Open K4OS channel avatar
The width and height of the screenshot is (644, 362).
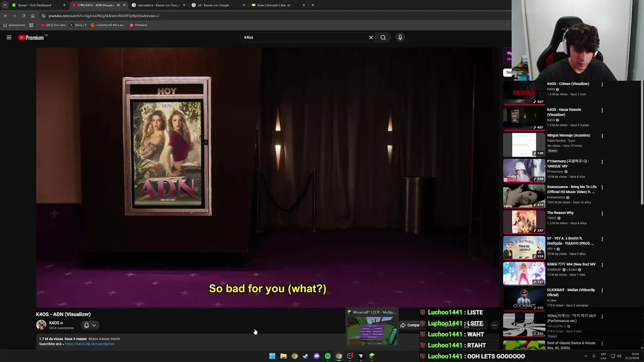point(41,325)
